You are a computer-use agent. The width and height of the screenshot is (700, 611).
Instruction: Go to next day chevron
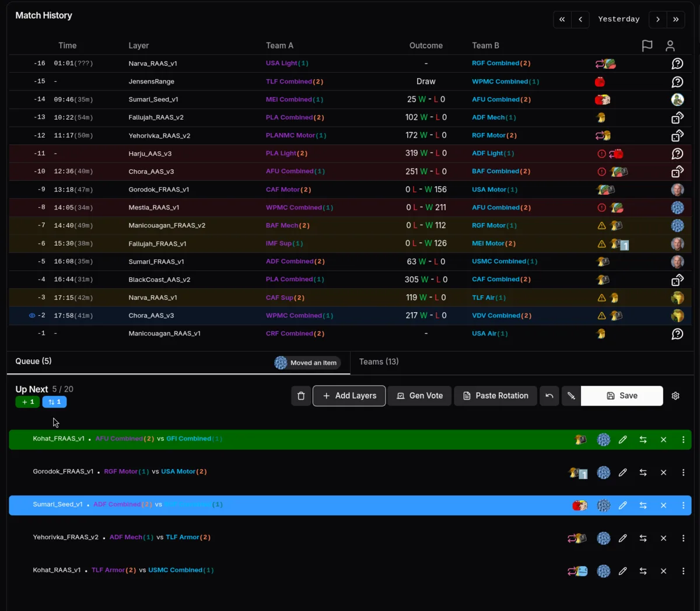(x=657, y=19)
